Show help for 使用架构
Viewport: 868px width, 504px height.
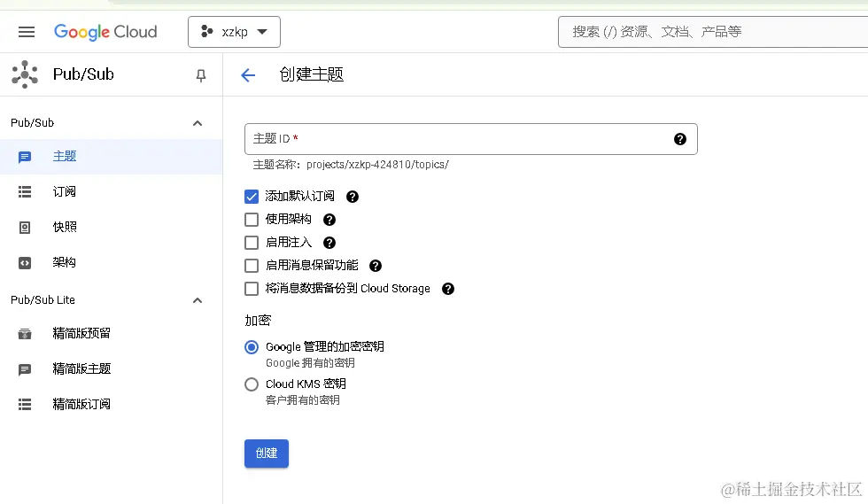(x=329, y=220)
